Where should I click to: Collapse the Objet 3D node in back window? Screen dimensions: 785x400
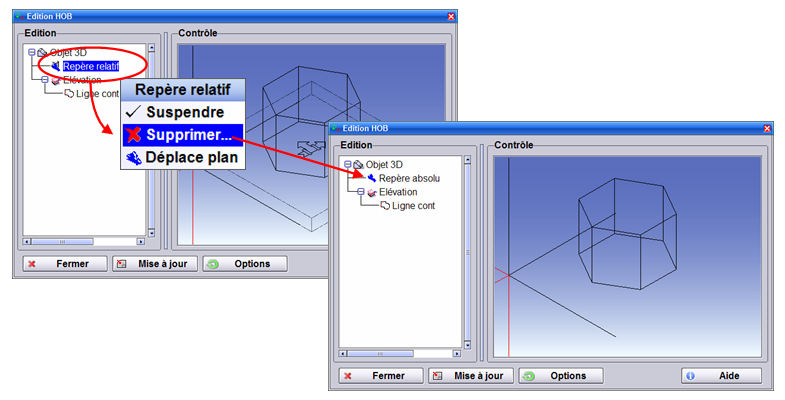31,52
